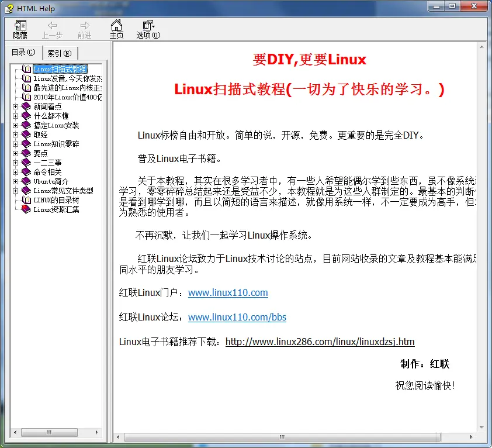The width and height of the screenshot is (492, 448).
Task: Click the red-starred book icon for Linux资源汇集
Action: 26,209
